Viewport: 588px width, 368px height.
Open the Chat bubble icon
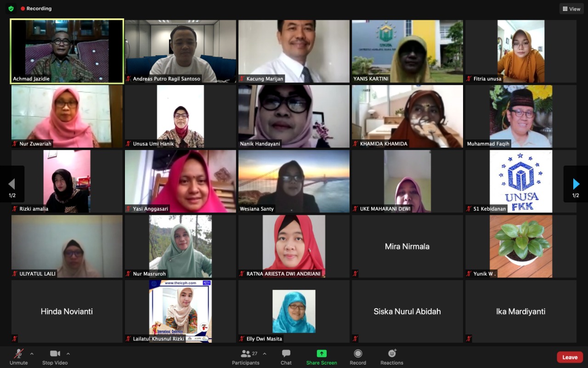286,353
